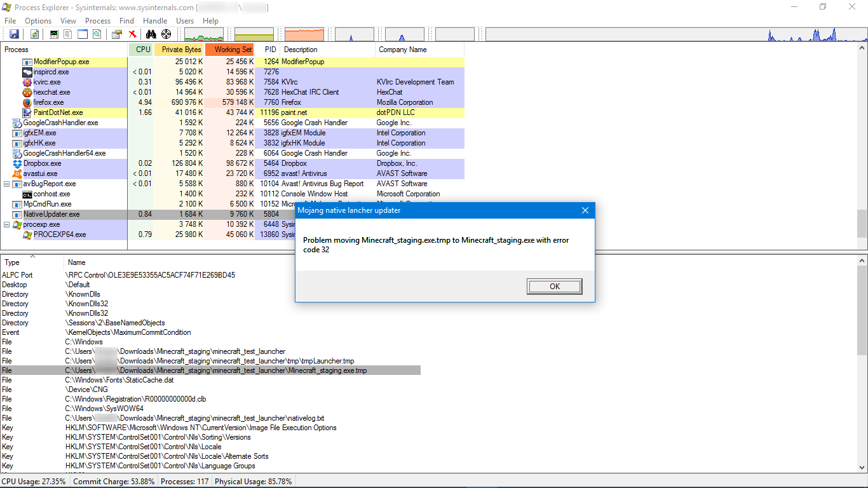
Task: Click the hexchat.exe process icon
Action: [27, 92]
